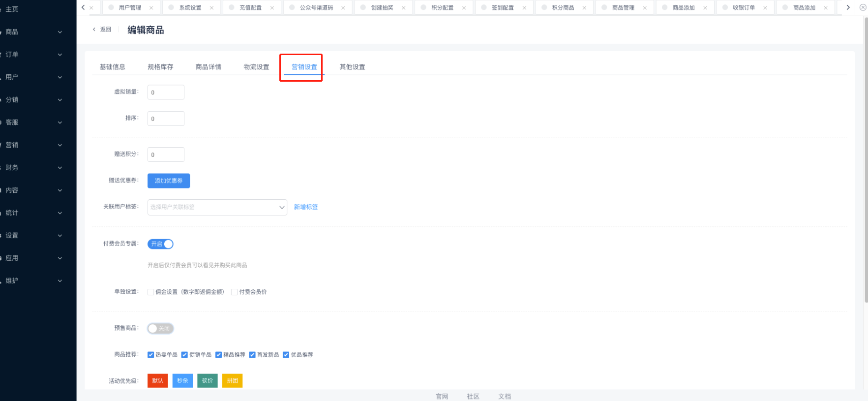This screenshot has height=401, width=868.
Task: Check the 付费会员价 checkbox
Action: [x=235, y=292]
